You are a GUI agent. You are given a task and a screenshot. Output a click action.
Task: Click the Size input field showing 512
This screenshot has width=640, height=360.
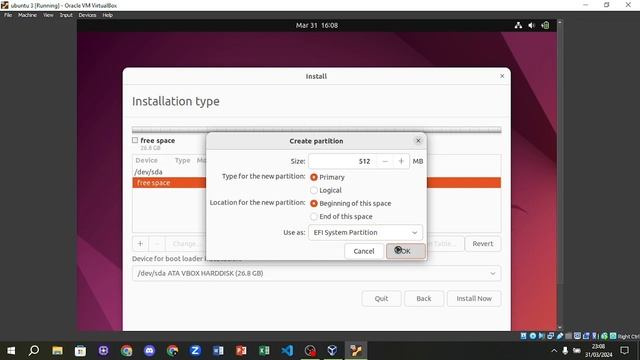(x=343, y=161)
